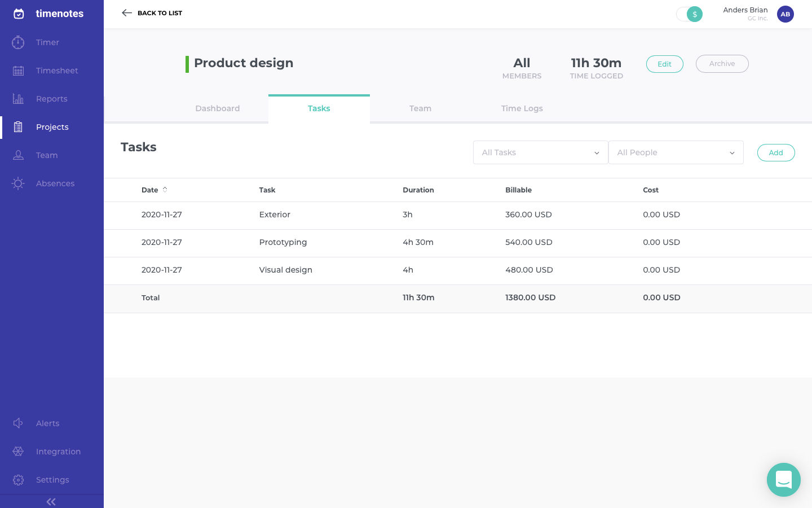Click the Archive project button
The height and width of the screenshot is (508, 812).
[x=722, y=64]
